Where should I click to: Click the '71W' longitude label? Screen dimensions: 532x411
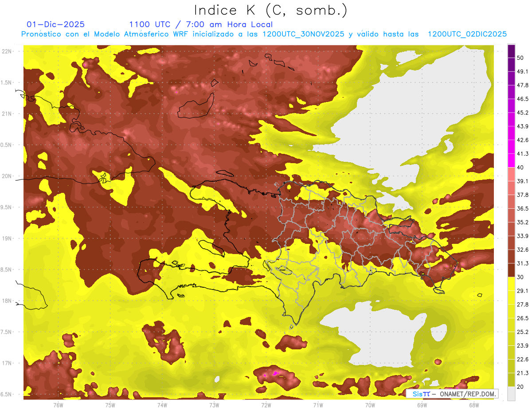(x=318, y=405)
